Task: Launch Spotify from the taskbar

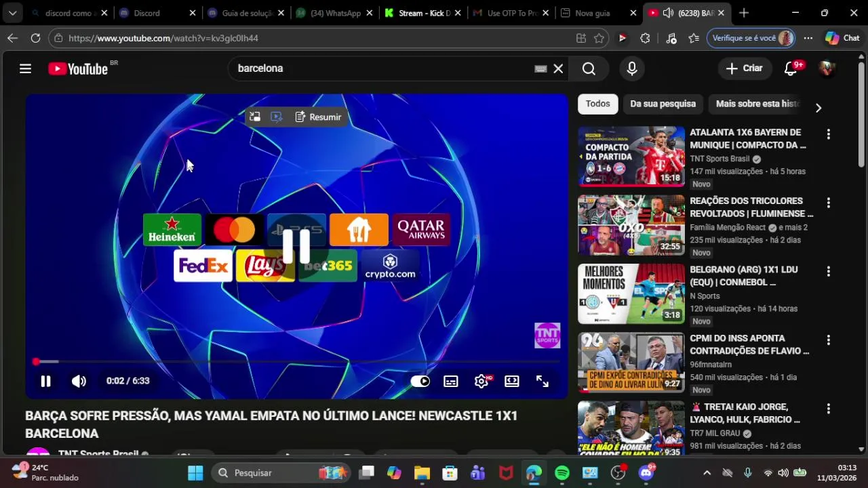Action: [x=562, y=473]
